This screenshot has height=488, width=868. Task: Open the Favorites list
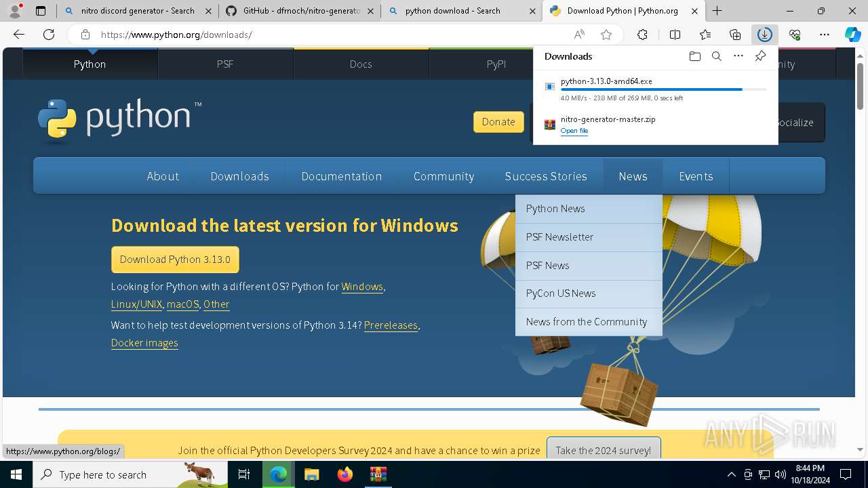(x=705, y=35)
